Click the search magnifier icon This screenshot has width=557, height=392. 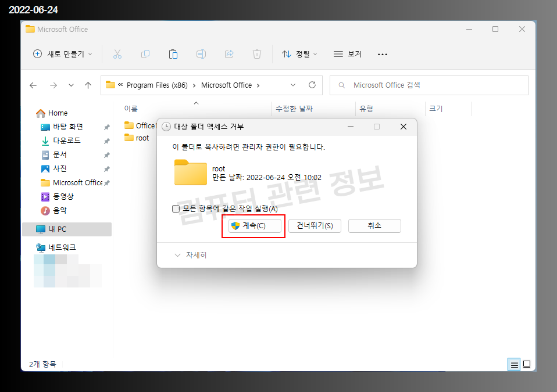pyautogui.click(x=342, y=85)
